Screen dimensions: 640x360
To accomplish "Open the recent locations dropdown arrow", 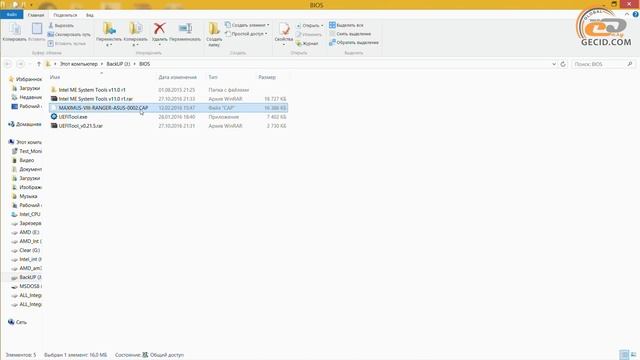I will click(x=29, y=64).
